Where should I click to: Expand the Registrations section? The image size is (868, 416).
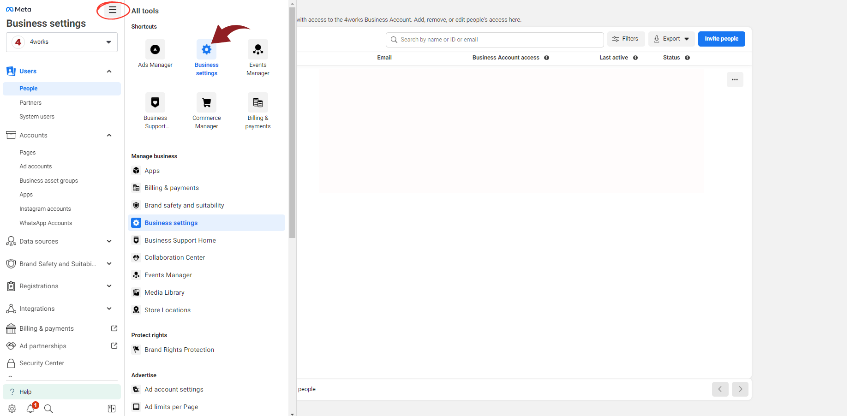click(109, 286)
